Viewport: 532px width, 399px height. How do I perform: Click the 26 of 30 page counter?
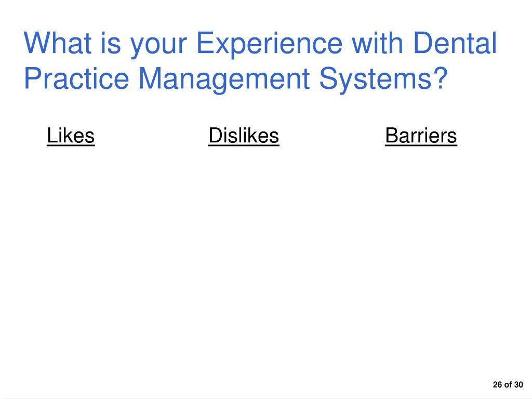point(508,384)
